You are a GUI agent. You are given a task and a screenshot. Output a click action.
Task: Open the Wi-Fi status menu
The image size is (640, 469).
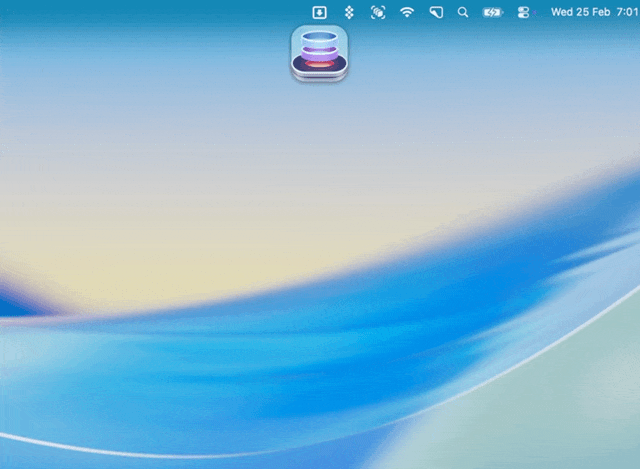pos(407,13)
